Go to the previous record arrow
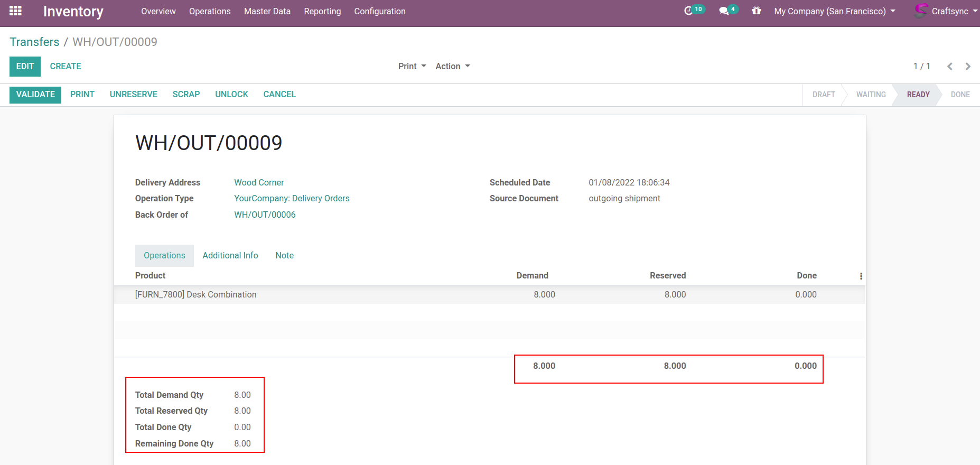The image size is (980, 465). 949,67
